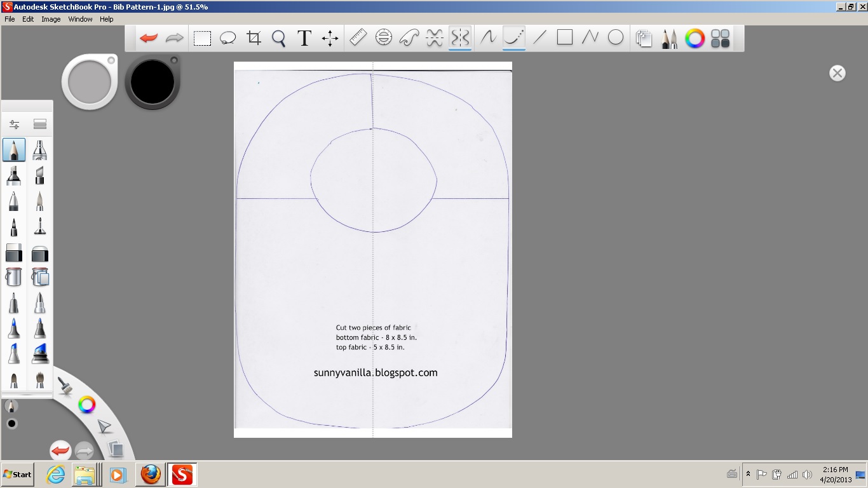
Task: Select the Zoom magnifier tool
Action: pos(278,39)
